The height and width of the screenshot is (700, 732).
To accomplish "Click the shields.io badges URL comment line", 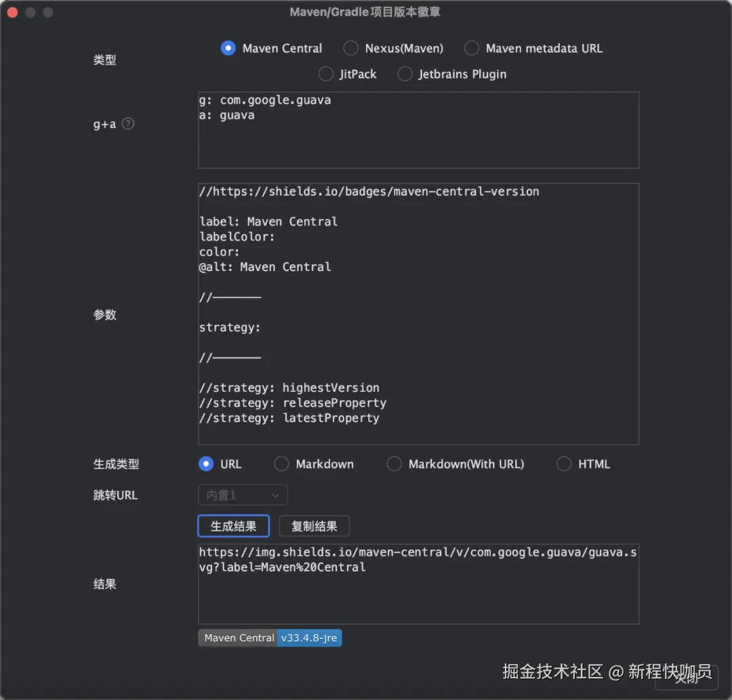I will point(369,191).
